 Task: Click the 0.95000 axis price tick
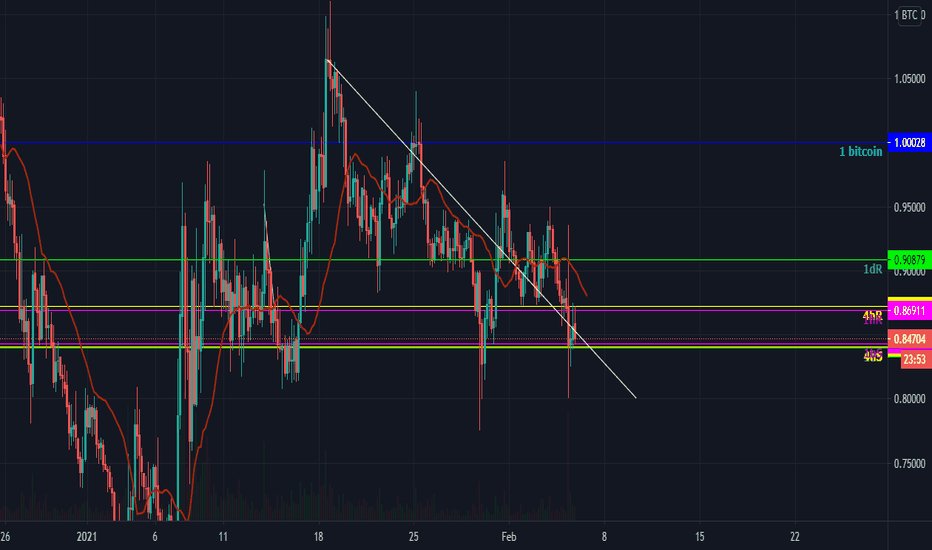[x=909, y=208]
